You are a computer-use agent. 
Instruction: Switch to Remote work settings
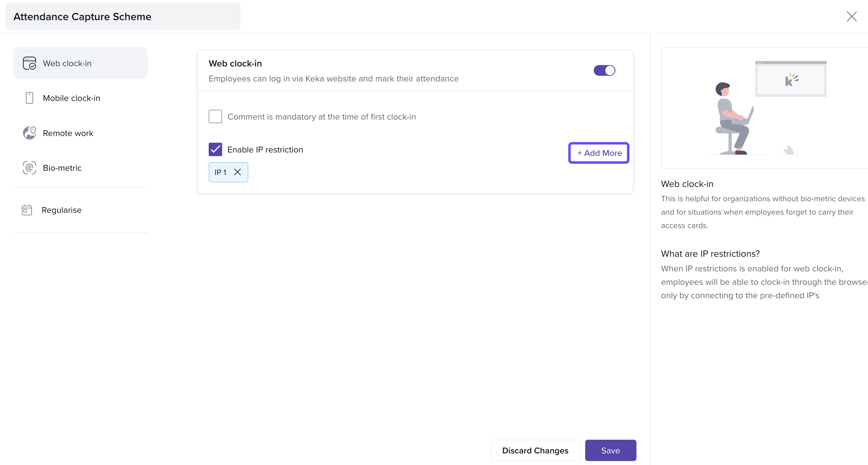[68, 133]
